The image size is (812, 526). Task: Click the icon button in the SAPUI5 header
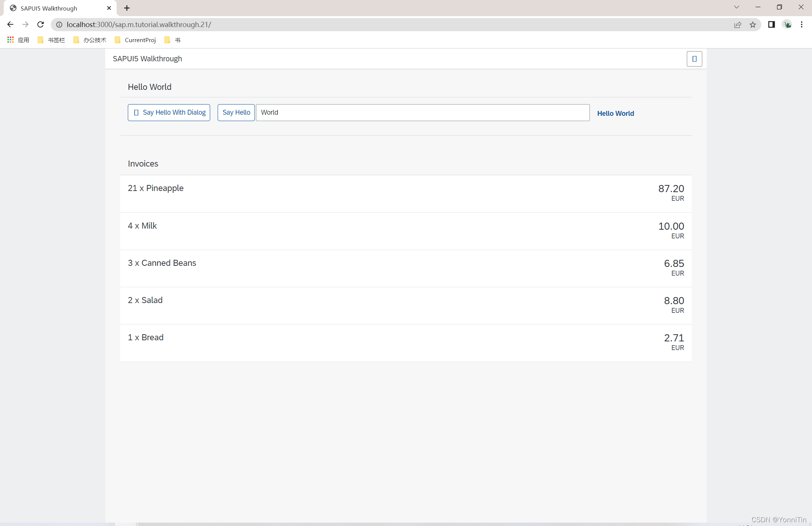click(x=694, y=59)
